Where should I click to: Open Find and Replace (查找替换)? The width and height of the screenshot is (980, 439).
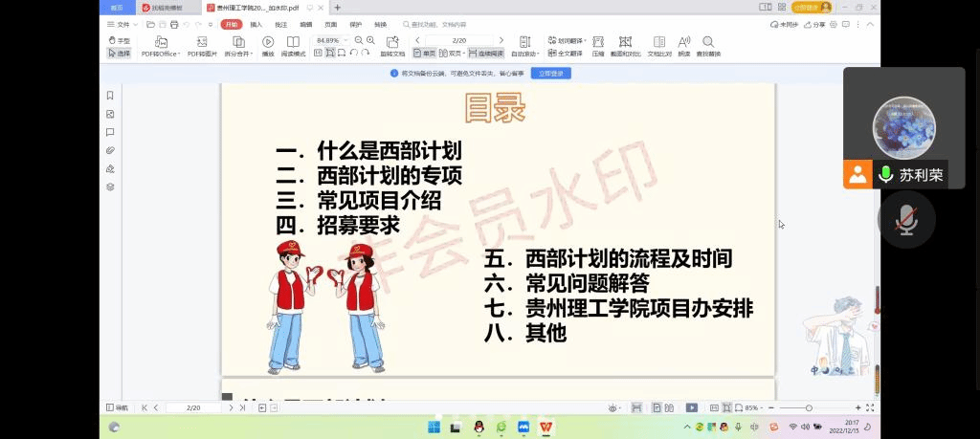coord(708,46)
